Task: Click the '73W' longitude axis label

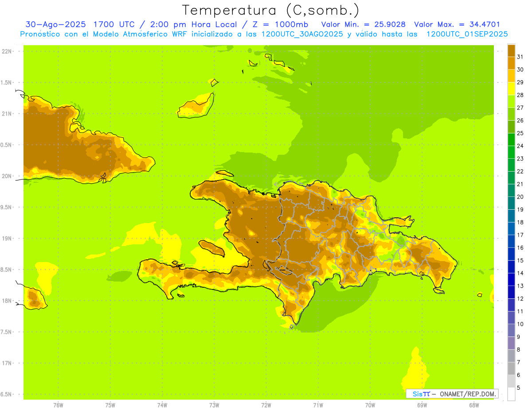Action: click(x=214, y=405)
